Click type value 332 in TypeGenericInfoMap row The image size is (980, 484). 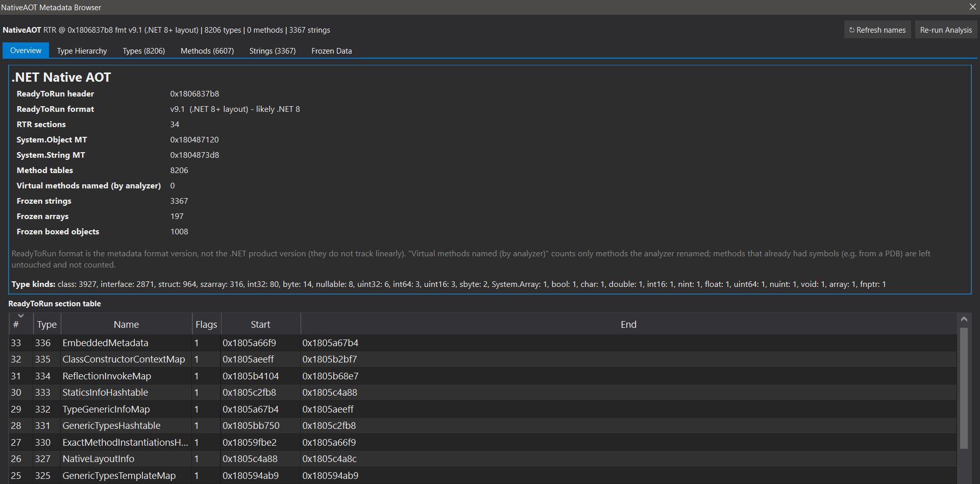pyautogui.click(x=43, y=409)
